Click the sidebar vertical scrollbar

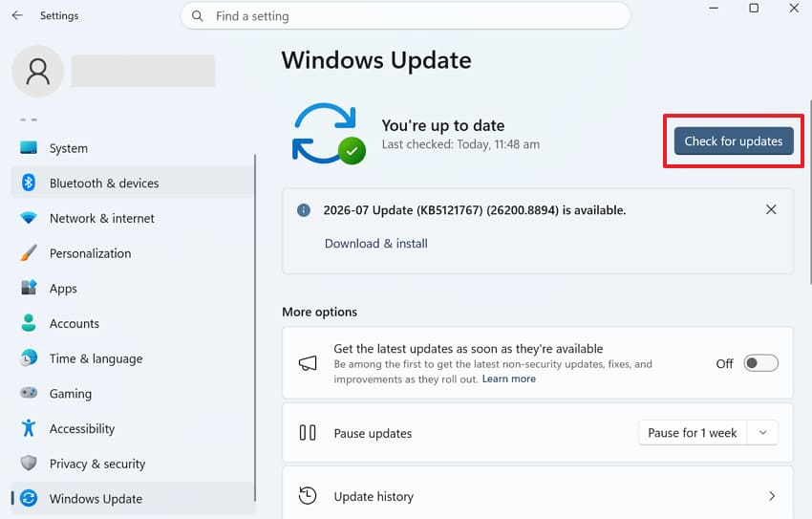point(255,327)
